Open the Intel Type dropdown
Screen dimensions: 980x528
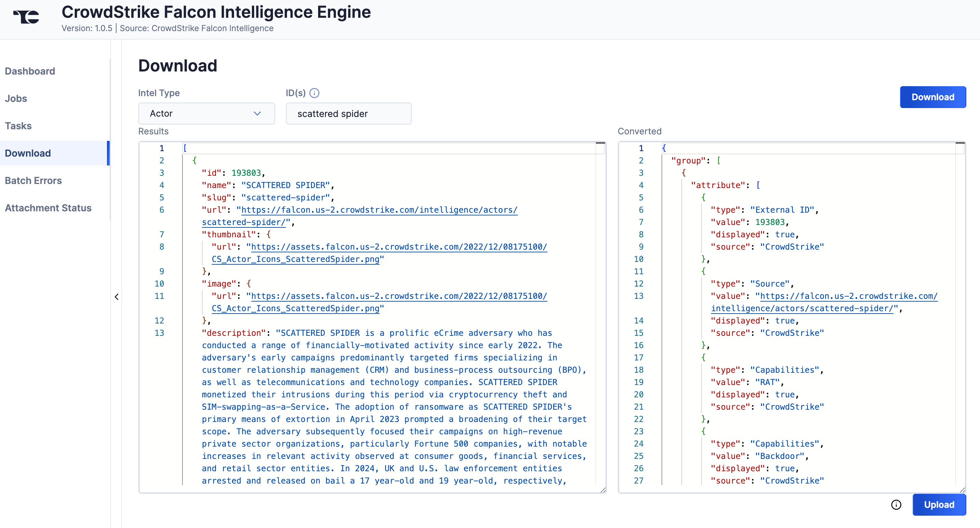click(x=206, y=113)
